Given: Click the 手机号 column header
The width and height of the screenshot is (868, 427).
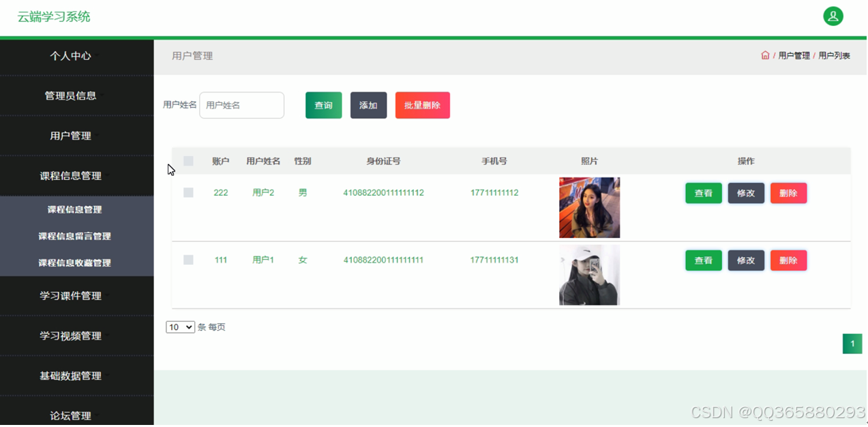Looking at the screenshot, I should point(494,162).
